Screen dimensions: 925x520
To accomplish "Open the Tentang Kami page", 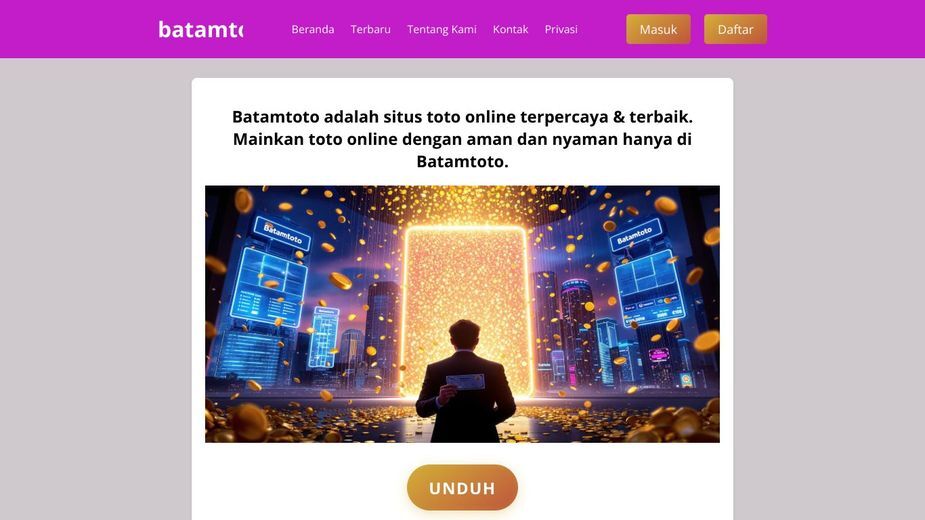I will pyautogui.click(x=442, y=29).
